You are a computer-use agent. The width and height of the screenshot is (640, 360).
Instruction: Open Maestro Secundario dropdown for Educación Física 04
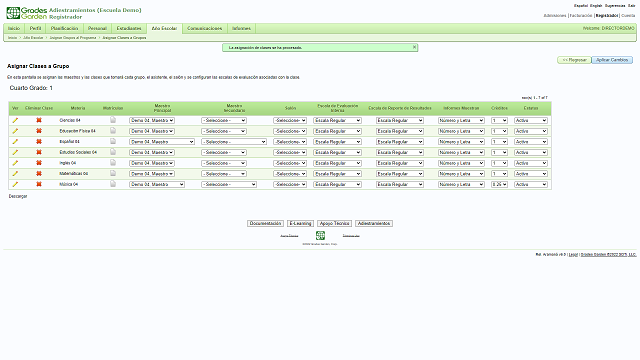tap(224, 131)
